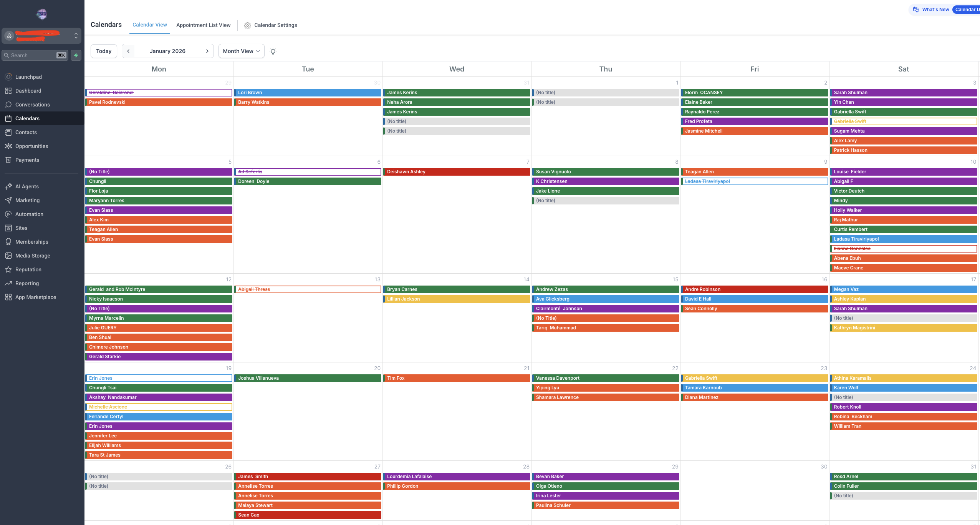Screen dimensions: 980x525
Task: Click the Launchpad sidebar icon
Action: (8, 77)
